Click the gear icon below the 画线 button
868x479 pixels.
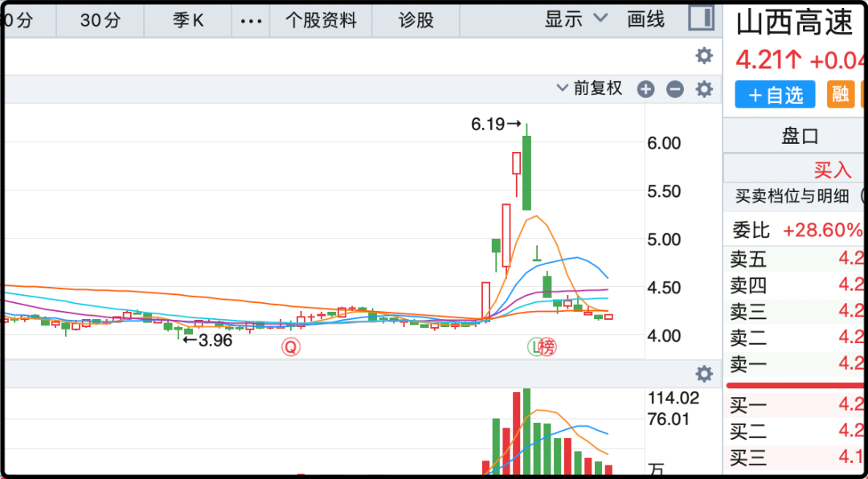704,55
